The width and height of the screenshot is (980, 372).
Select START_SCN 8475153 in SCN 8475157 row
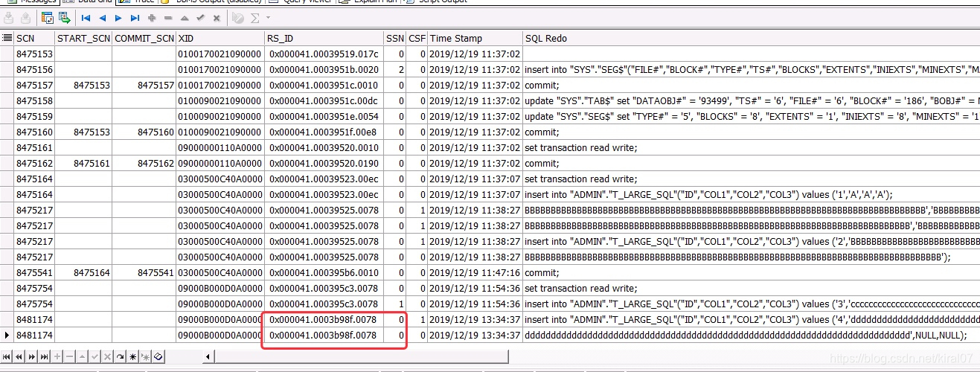83,86
